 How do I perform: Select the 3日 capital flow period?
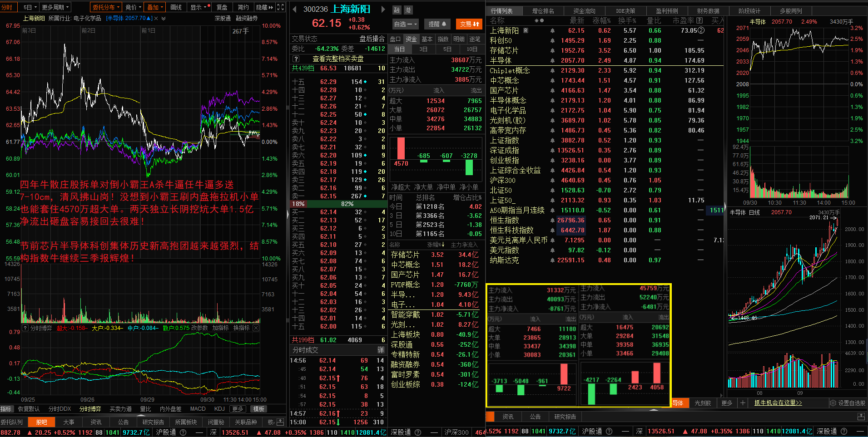pyautogui.click(x=423, y=49)
